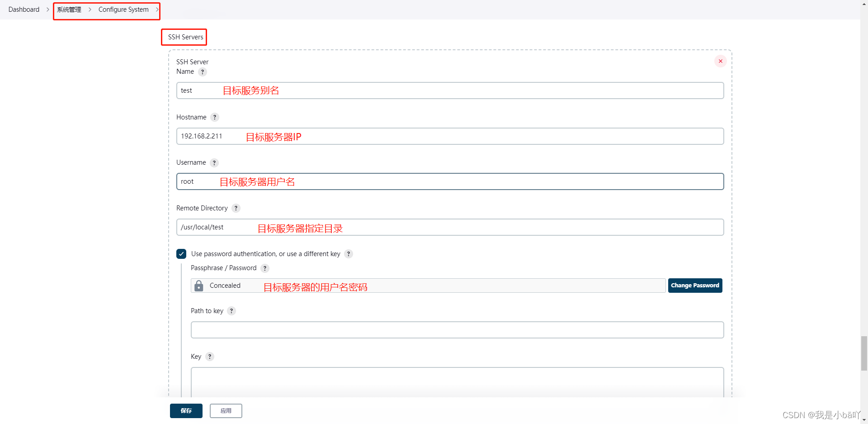Image resolution: width=868 pixels, height=424 pixels.
Task: Click the lock icon beside Concealed
Action: [x=198, y=286]
